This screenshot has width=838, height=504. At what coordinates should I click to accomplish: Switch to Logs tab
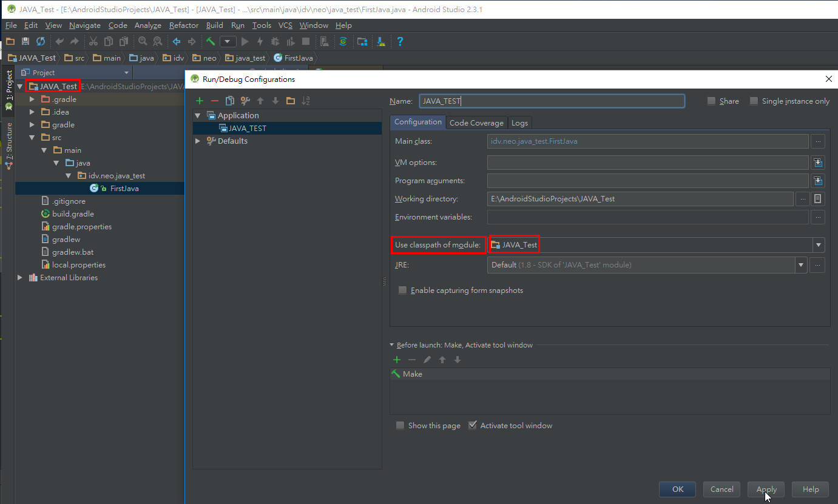pyautogui.click(x=519, y=123)
